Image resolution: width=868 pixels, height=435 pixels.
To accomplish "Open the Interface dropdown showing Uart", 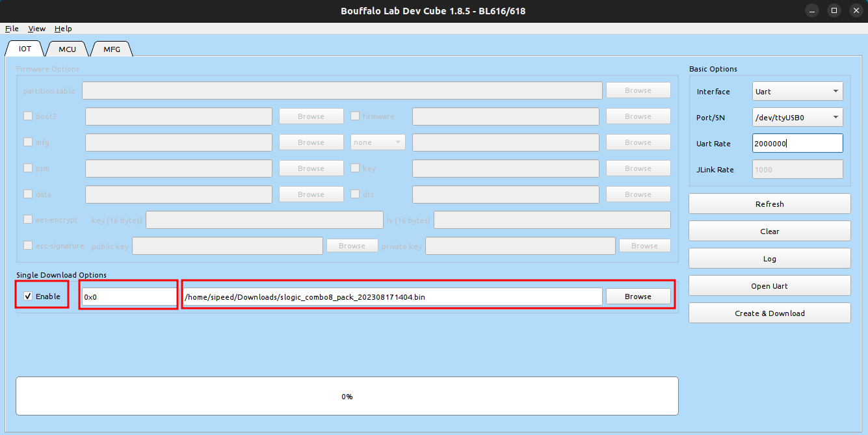I will pyautogui.click(x=798, y=92).
